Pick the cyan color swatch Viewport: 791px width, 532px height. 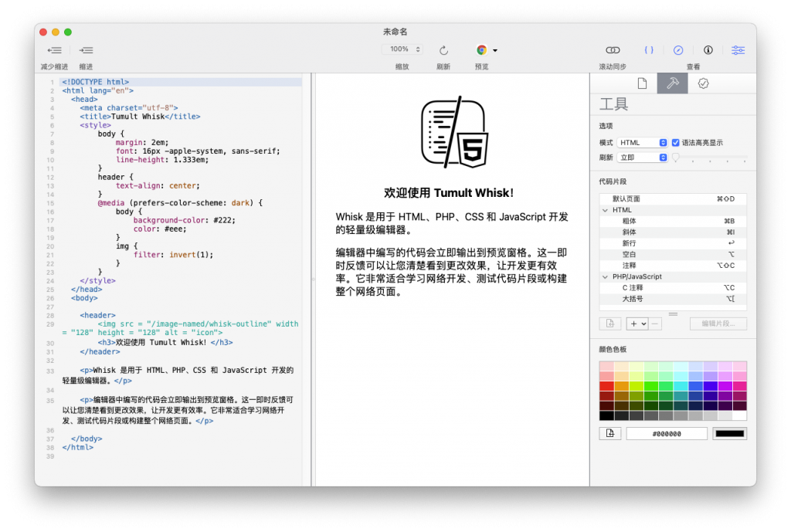(x=681, y=386)
